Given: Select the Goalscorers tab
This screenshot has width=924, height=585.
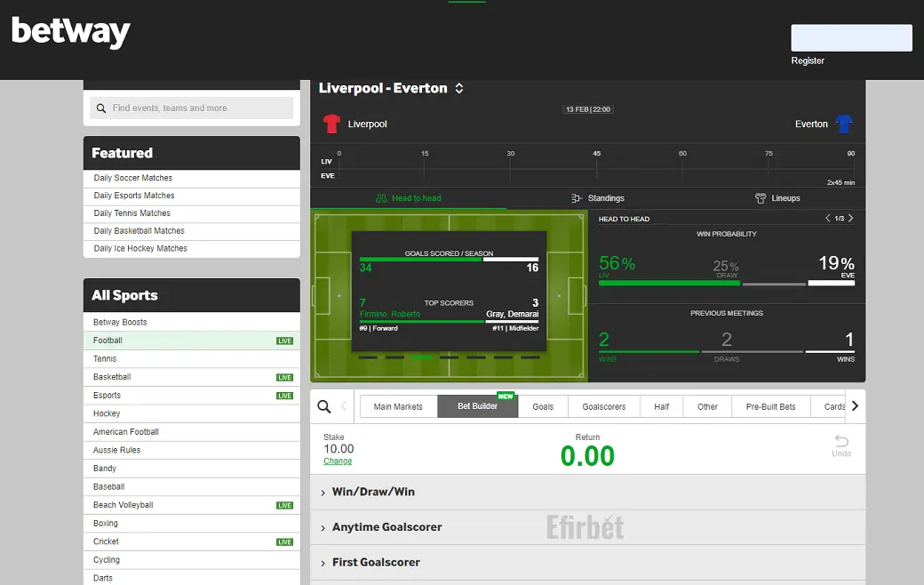Looking at the screenshot, I should click(x=604, y=406).
